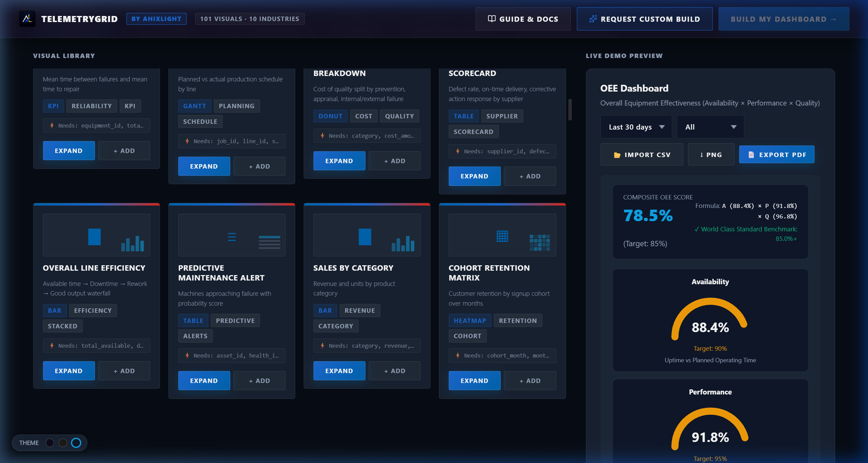Add Cohort Retention Matrix visual
The height and width of the screenshot is (463, 868).
530,381
